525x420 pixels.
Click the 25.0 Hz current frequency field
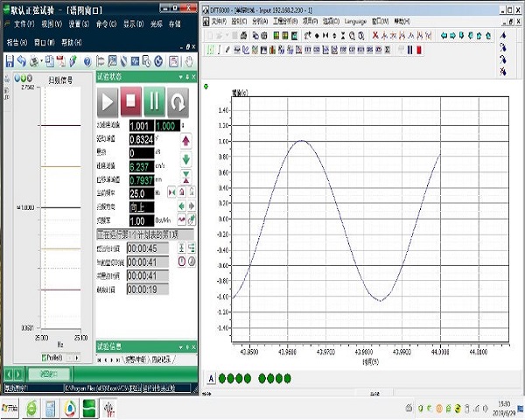[140, 192]
